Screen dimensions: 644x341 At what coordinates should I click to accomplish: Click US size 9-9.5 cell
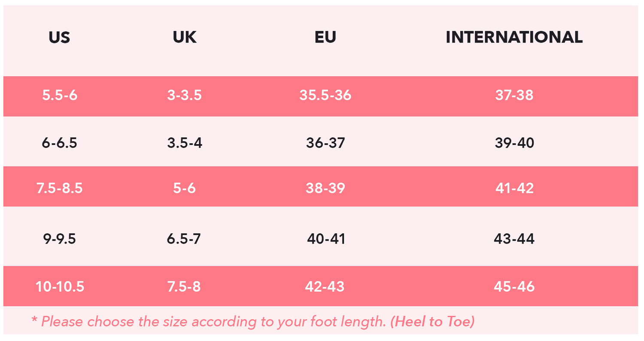(x=60, y=239)
